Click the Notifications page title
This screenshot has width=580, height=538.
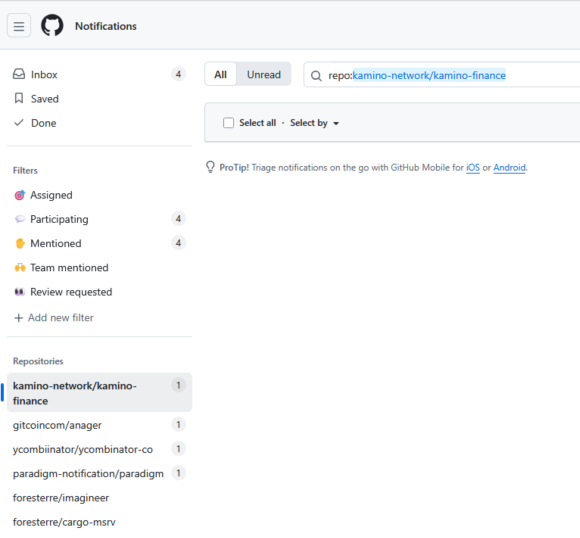point(106,26)
